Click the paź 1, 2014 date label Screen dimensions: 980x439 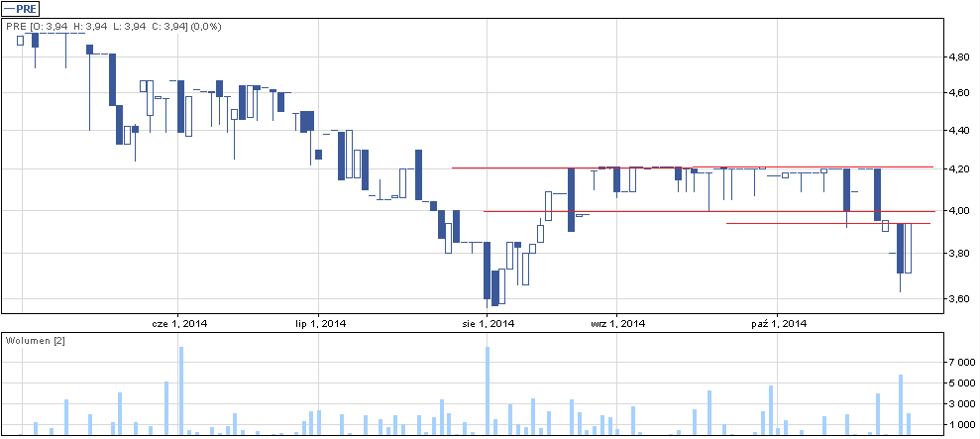coord(779,323)
